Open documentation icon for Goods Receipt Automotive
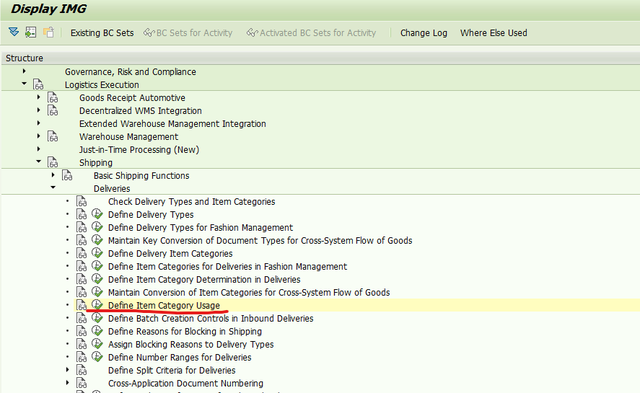Screen dimensions: 640x393 tap(52, 98)
